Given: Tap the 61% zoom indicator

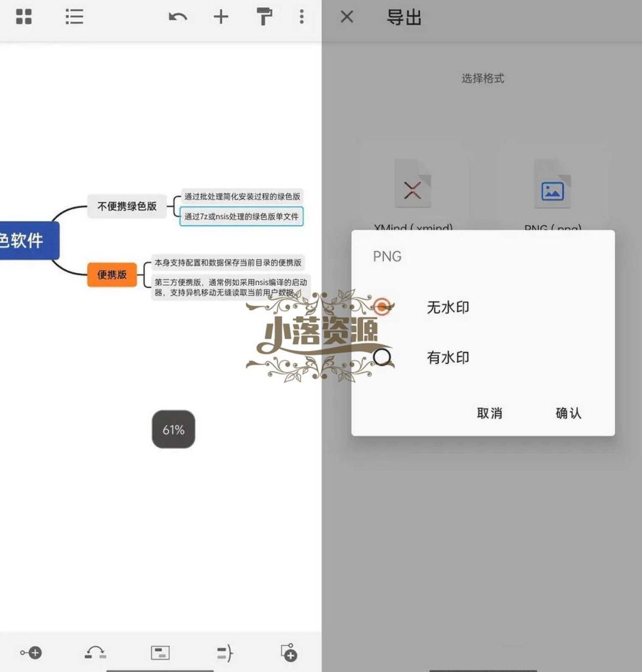Looking at the screenshot, I should (173, 429).
